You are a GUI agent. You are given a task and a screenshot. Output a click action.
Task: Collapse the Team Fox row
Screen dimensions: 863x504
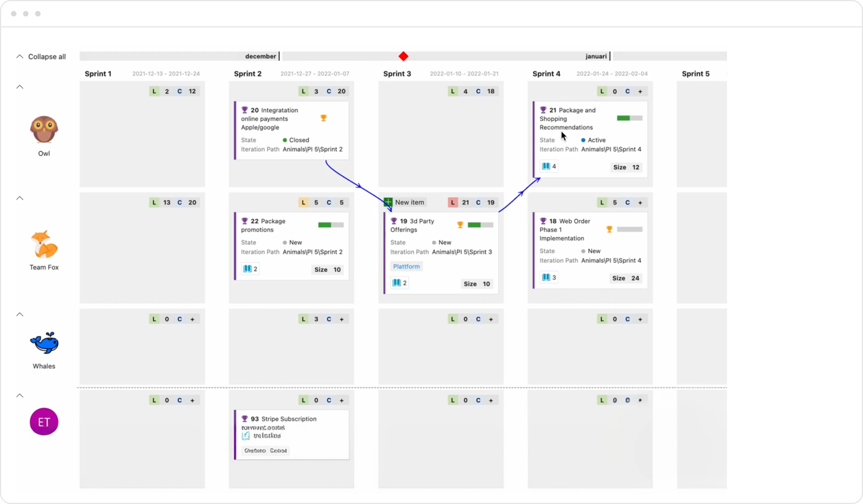20,198
